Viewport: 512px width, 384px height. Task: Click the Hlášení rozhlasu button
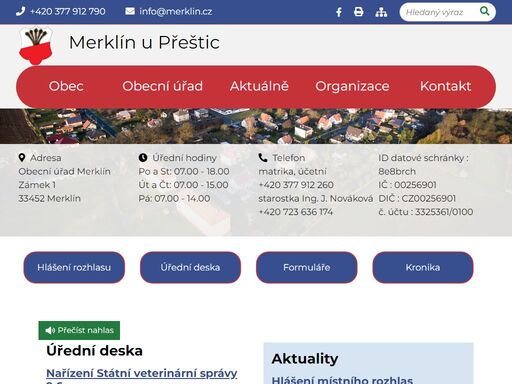[x=74, y=267]
